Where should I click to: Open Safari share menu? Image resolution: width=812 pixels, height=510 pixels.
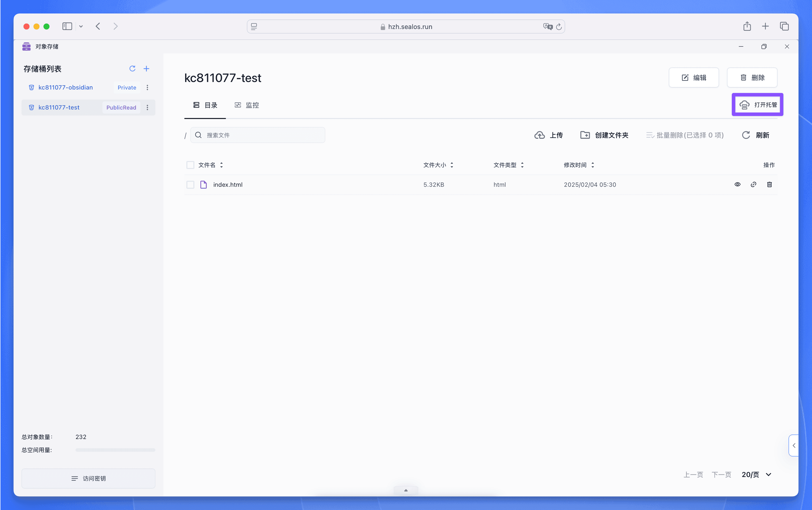tap(747, 26)
